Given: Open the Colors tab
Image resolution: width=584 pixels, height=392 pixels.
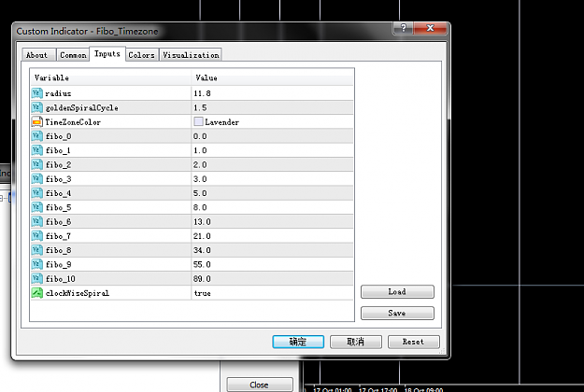Looking at the screenshot, I should [141, 55].
